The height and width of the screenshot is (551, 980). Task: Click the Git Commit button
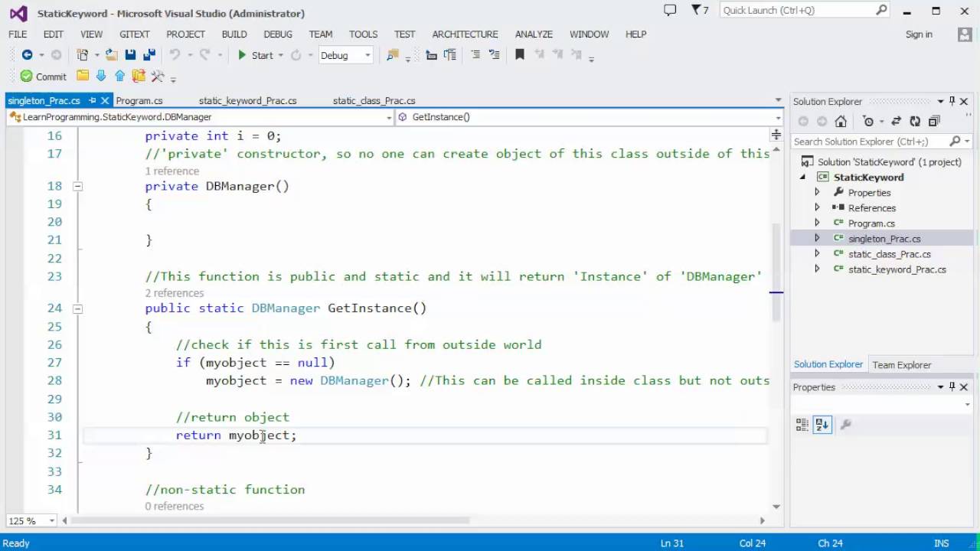pyautogui.click(x=44, y=77)
